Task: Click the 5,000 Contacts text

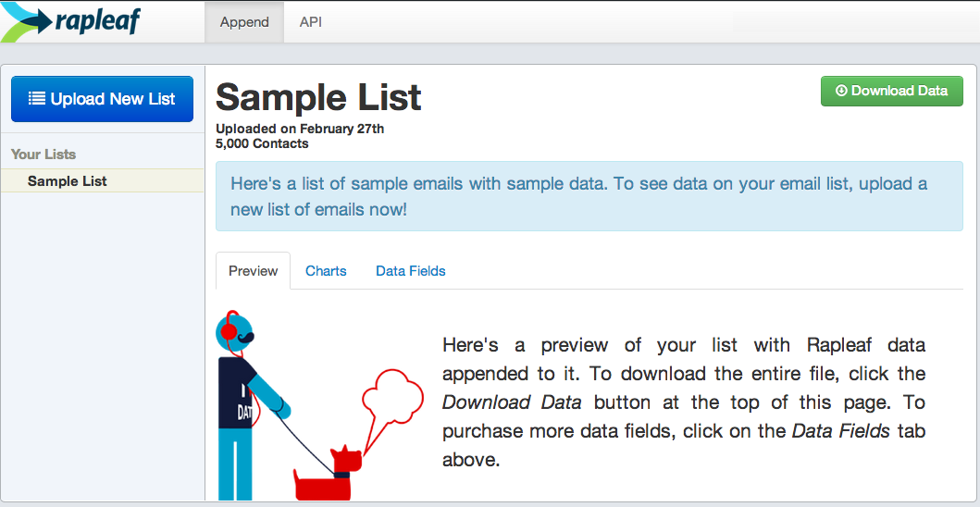Action: pos(262,143)
